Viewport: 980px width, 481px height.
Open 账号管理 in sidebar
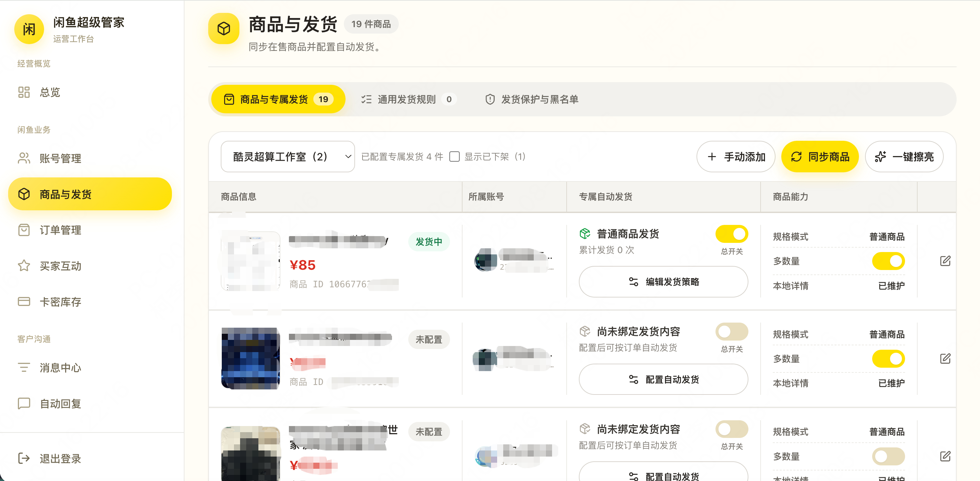(x=90, y=158)
